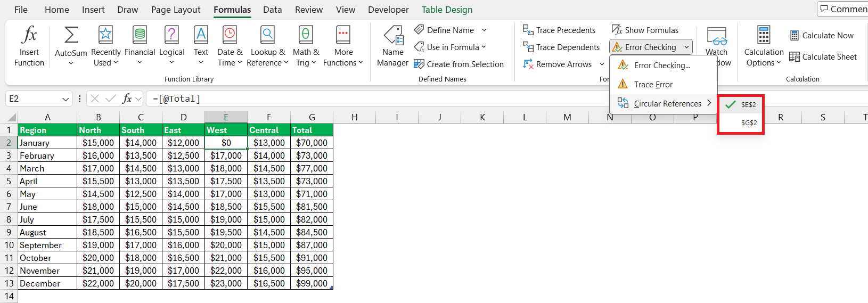Open the Page Layout tab
The width and height of the screenshot is (868, 303).
tap(176, 10)
